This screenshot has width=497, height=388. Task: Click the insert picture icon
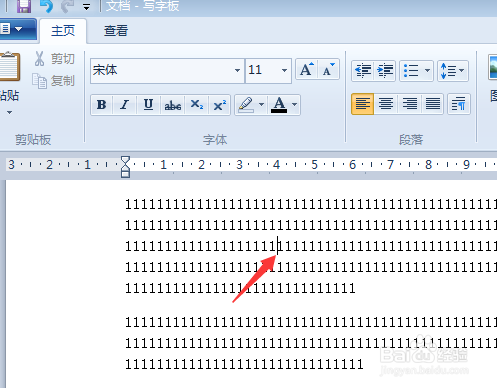coord(493,68)
